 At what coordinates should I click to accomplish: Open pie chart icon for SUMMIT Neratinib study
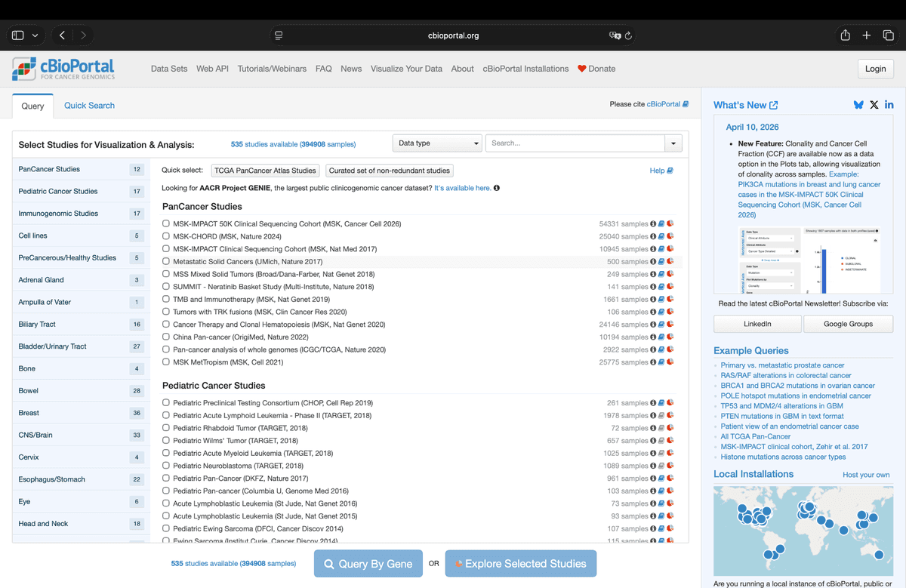pos(670,287)
